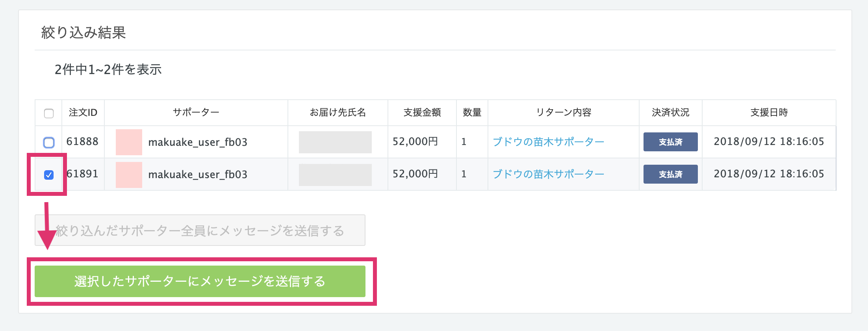Viewport: 868px width, 331px height.
Task: Click the green 選択したサポーターにメッセージを送信する button
Action: pos(200,281)
